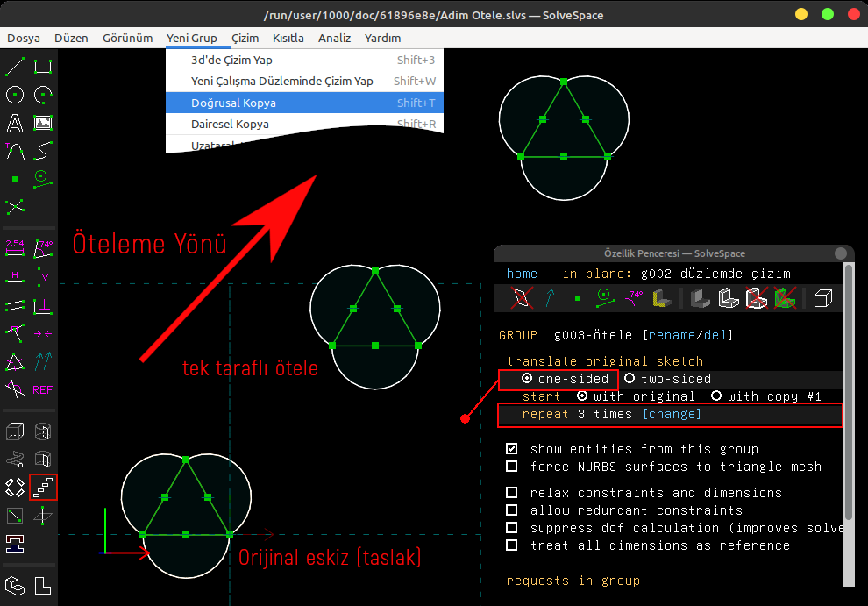Image resolution: width=868 pixels, height=606 pixels.
Task: Select the text (A) sketch tool
Action: (x=15, y=123)
